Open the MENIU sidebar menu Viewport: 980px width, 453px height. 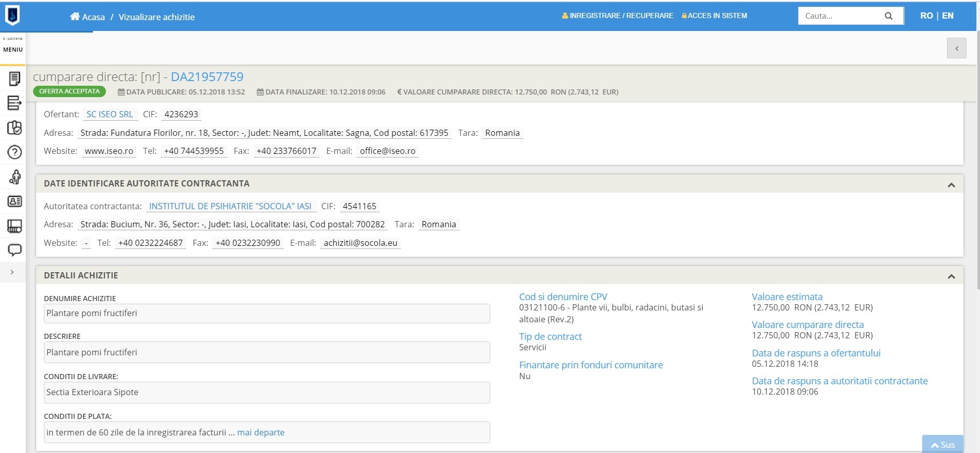pyautogui.click(x=13, y=50)
